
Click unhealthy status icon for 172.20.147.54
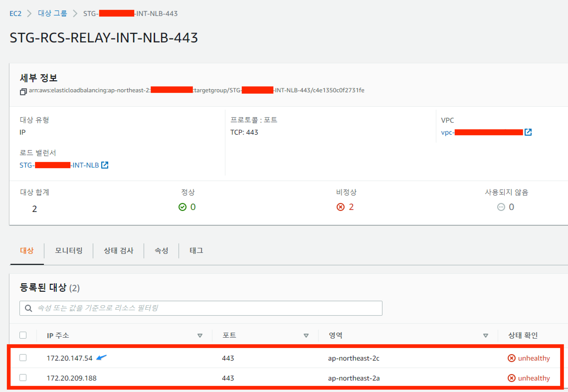[x=511, y=358]
